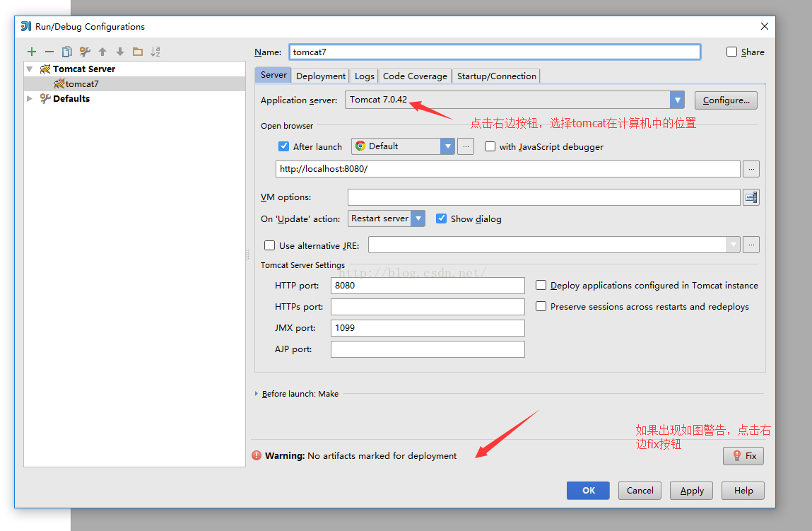Switch to Code Coverage tab
The image size is (812, 531).
click(x=415, y=76)
